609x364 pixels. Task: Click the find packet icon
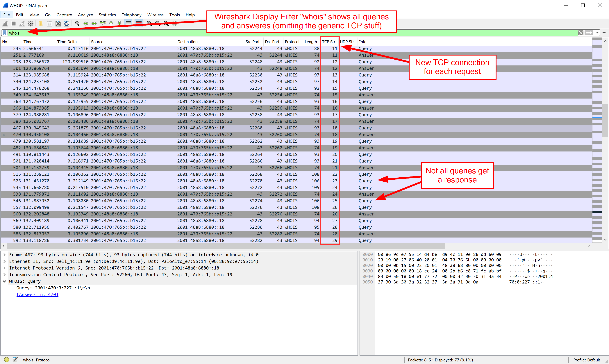pos(77,23)
